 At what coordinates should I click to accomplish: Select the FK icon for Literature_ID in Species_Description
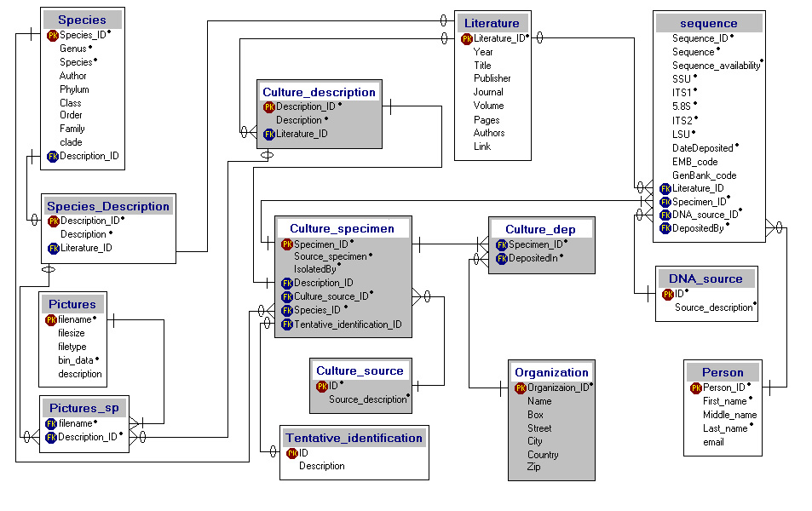point(54,249)
